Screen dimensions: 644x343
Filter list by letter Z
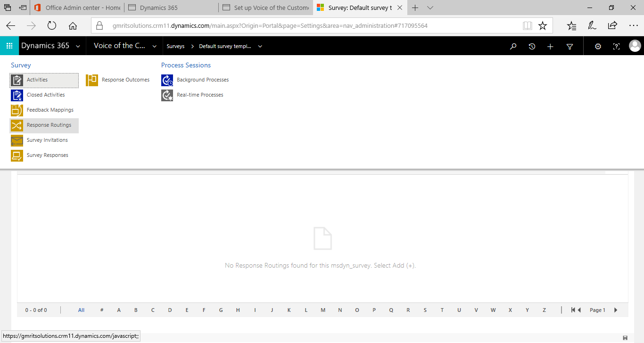click(544, 310)
